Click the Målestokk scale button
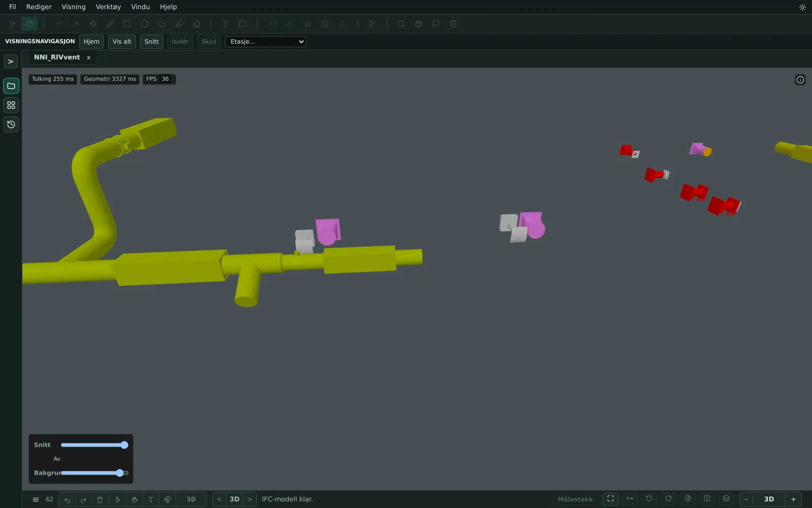 click(x=575, y=499)
